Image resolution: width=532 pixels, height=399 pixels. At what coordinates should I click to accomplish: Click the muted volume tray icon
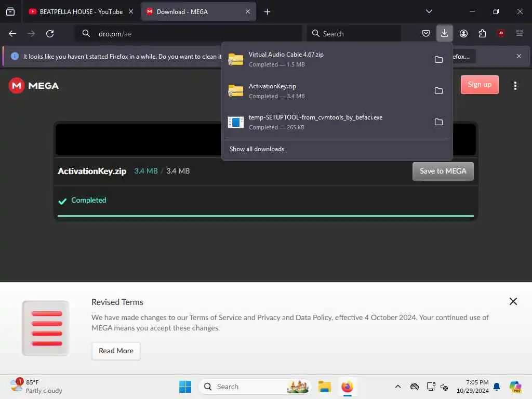(x=444, y=387)
